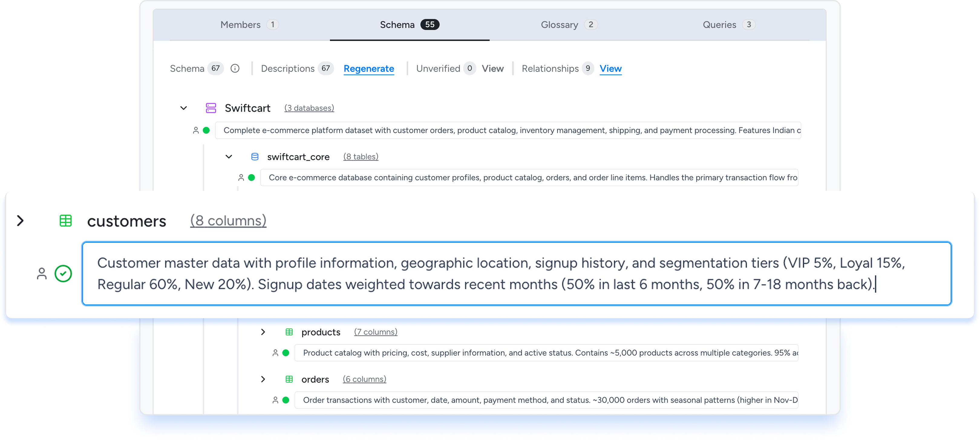
Task: Click the Regenerate descriptions link
Action: click(x=369, y=68)
